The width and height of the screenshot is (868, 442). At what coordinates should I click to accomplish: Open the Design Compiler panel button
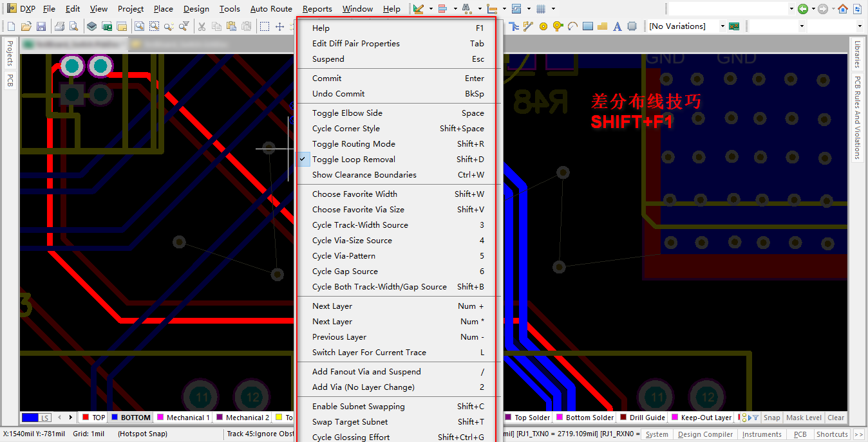click(x=705, y=434)
